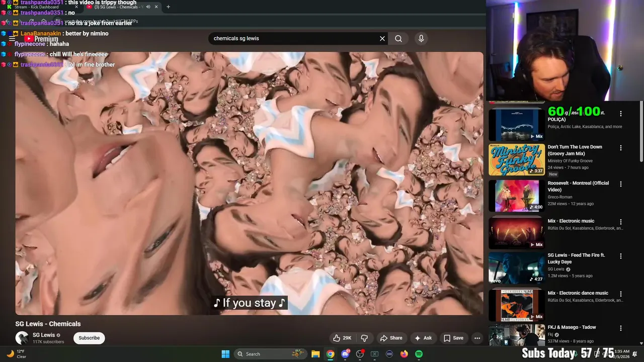This screenshot has width=644, height=362.
Task: Open Spotify from the taskbar
Action: (x=419, y=354)
